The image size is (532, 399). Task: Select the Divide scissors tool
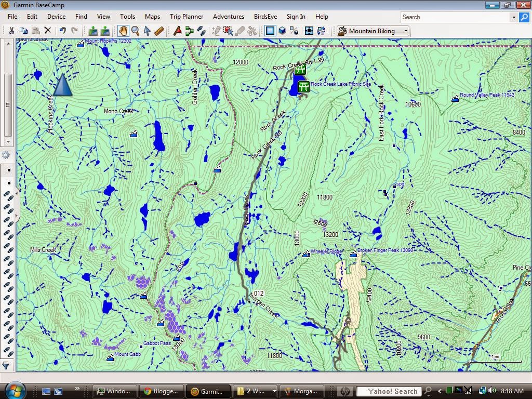(x=252, y=31)
